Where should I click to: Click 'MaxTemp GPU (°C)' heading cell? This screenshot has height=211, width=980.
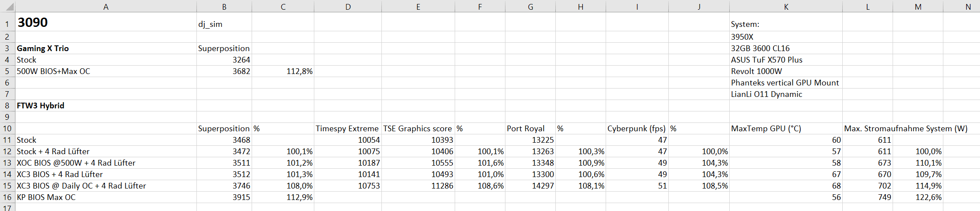(786, 129)
